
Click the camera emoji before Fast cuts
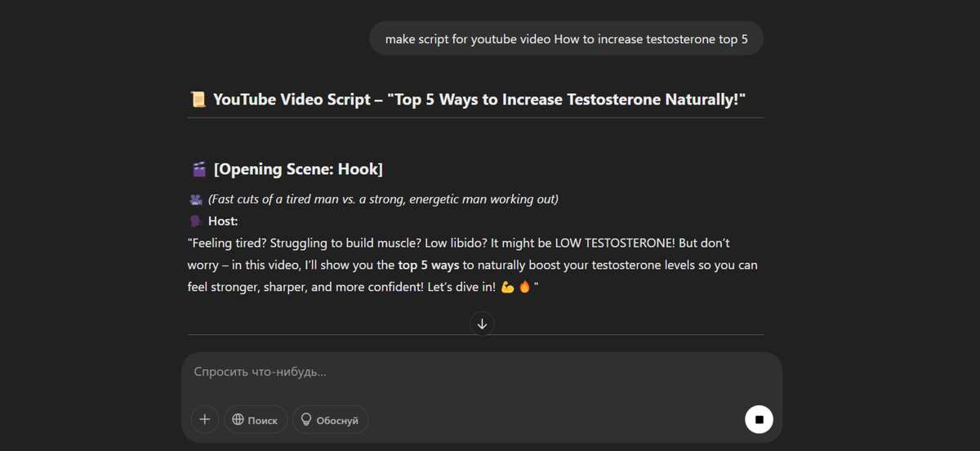point(195,199)
